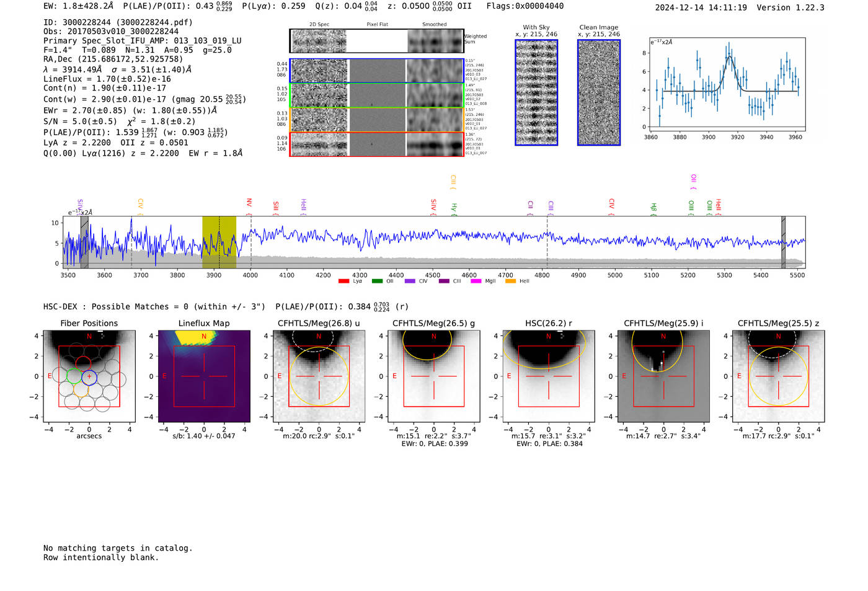Viewport: 868px width, 591px height.
Task: Click the s/b: 1.40 +/- 0.047 caption
Action: pyautogui.click(x=204, y=436)
